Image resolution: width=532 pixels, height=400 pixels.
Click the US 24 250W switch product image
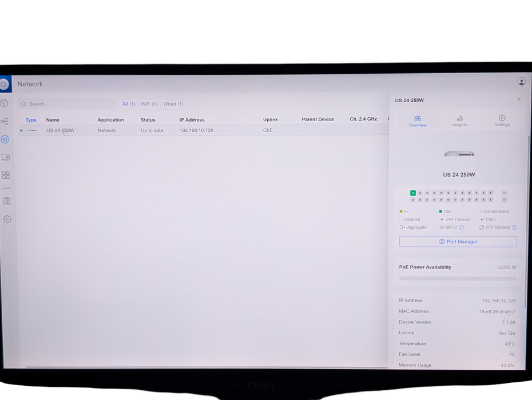(x=459, y=154)
